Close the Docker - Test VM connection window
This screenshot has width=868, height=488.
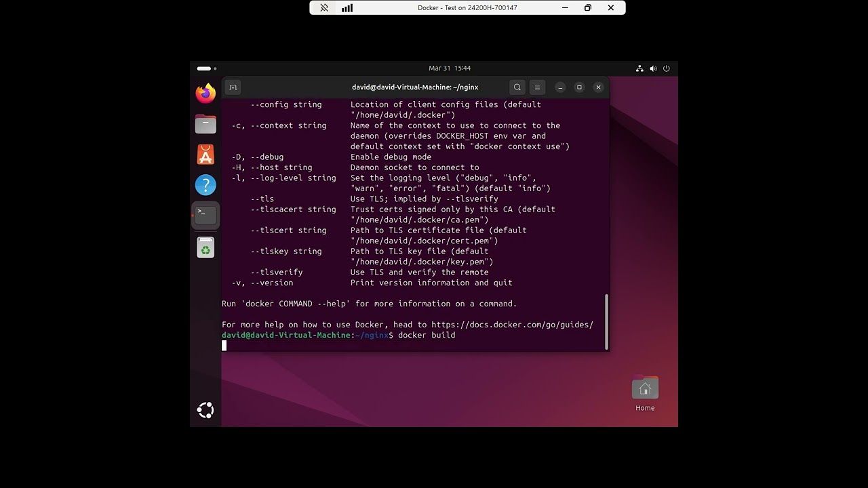point(611,8)
